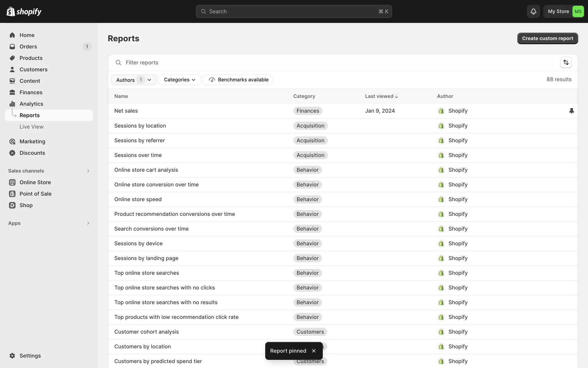
Task: Click the notifications bell icon
Action: [x=533, y=11]
